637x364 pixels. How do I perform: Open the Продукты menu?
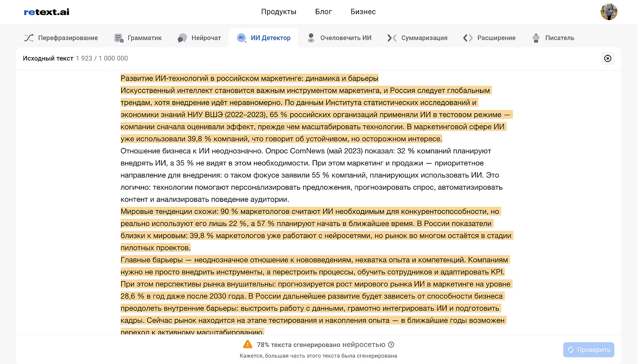[279, 12]
